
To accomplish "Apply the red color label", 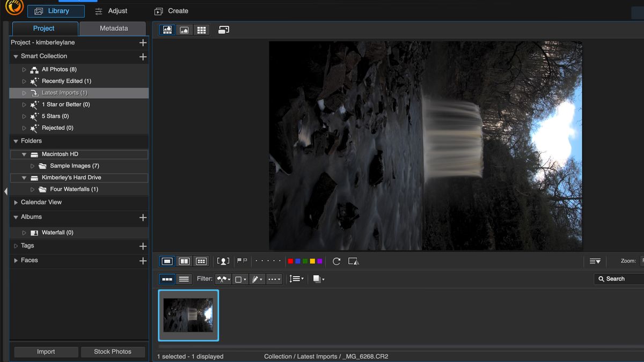I will pos(290,261).
